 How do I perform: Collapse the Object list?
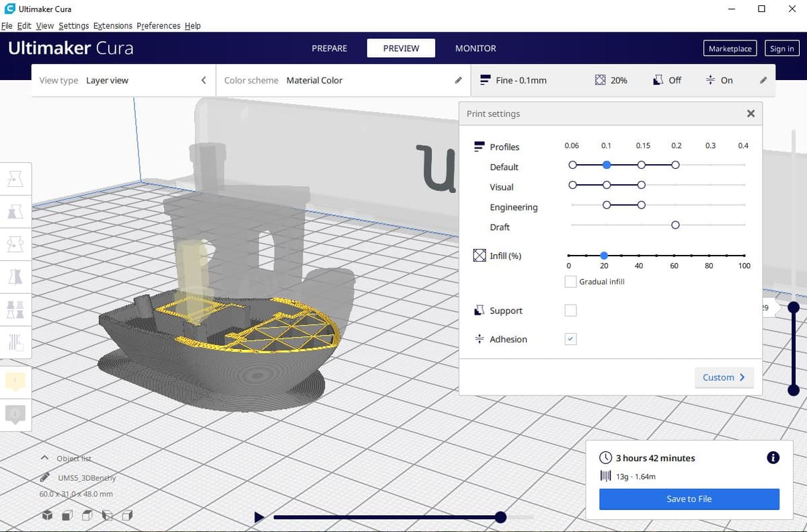point(46,458)
